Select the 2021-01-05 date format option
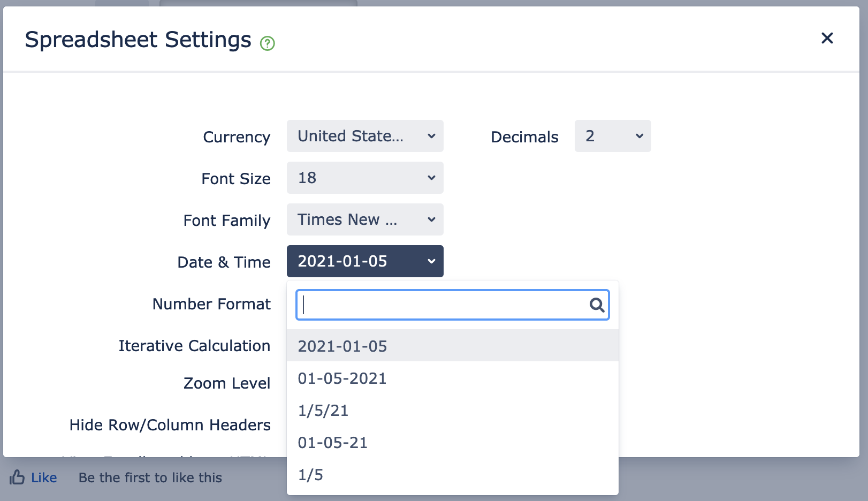This screenshot has width=868, height=501. (x=342, y=346)
